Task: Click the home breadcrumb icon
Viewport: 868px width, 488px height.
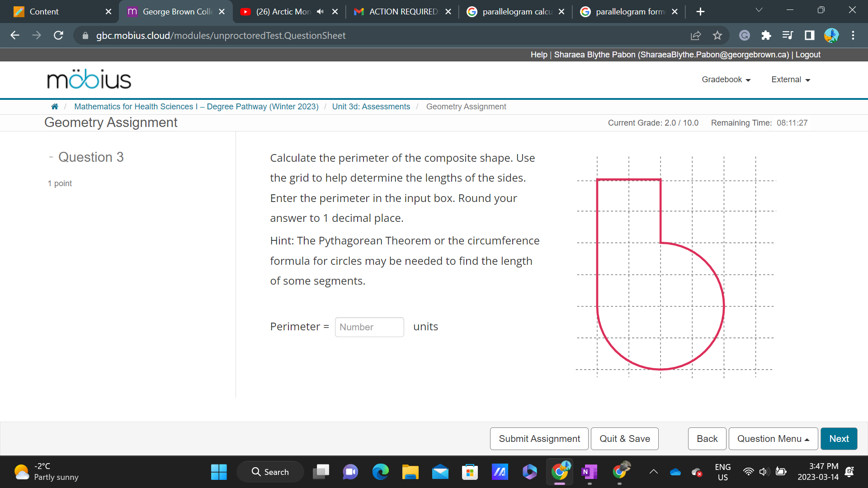Action: tap(54, 107)
